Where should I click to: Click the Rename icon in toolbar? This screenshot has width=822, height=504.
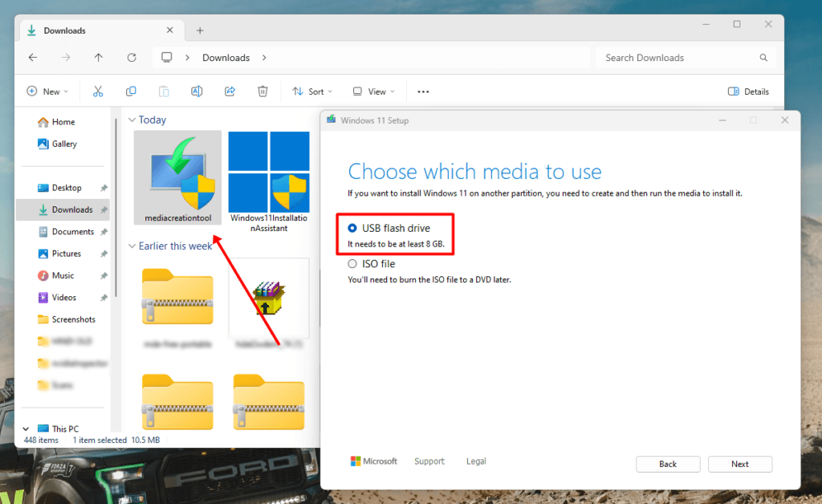[x=197, y=91]
